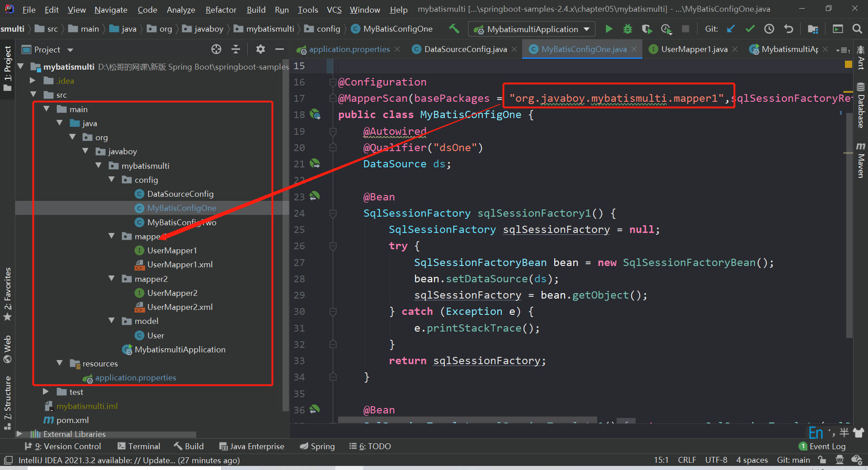This screenshot has height=470, width=868.
Task: Click the Git: main branch widget
Action: click(x=793, y=461)
